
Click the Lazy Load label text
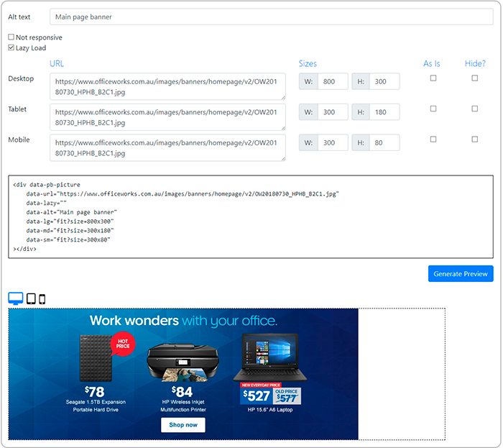point(31,47)
